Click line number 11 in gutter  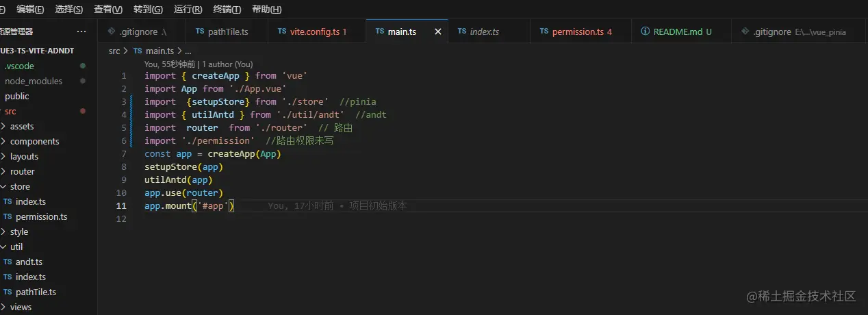[x=121, y=205]
